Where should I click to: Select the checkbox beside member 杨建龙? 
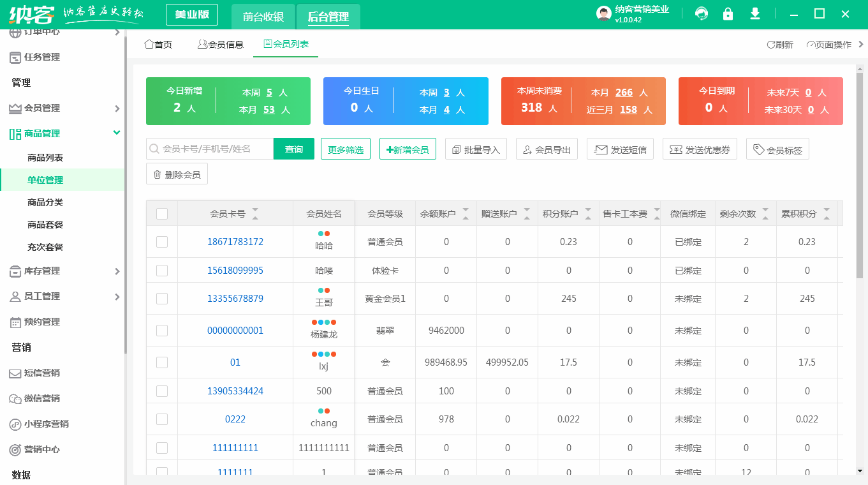161,330
